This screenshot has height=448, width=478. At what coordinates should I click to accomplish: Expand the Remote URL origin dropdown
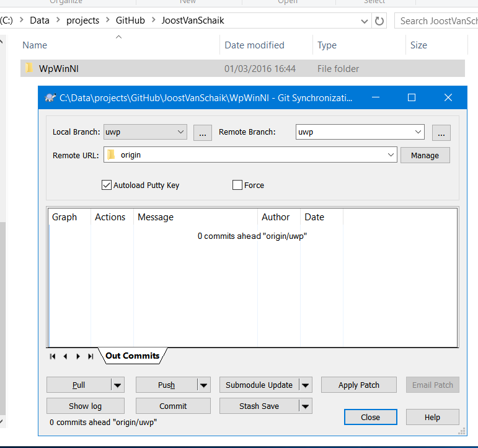[x=391, y=155]
